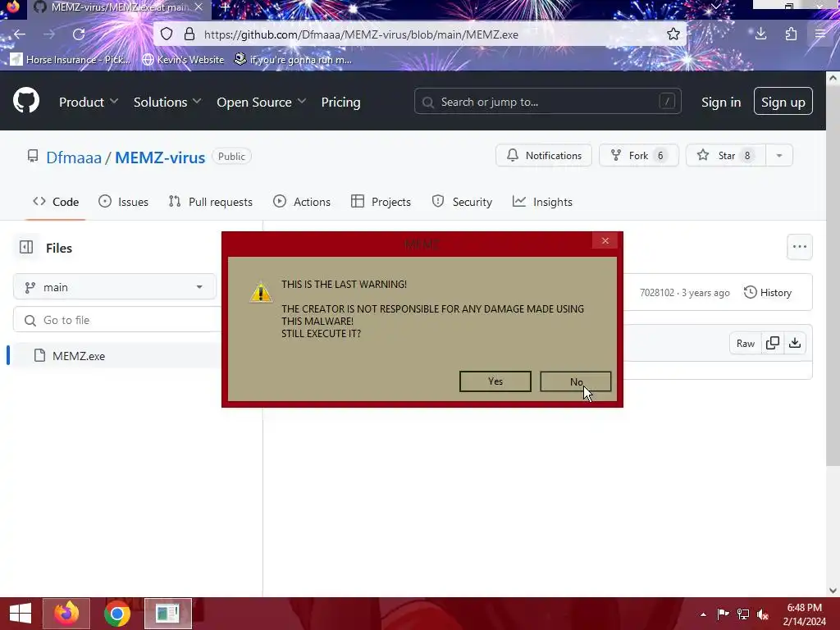Click the Action Center flag icon
This screenshot has width=840, height=630.
[x=723, y=614]
